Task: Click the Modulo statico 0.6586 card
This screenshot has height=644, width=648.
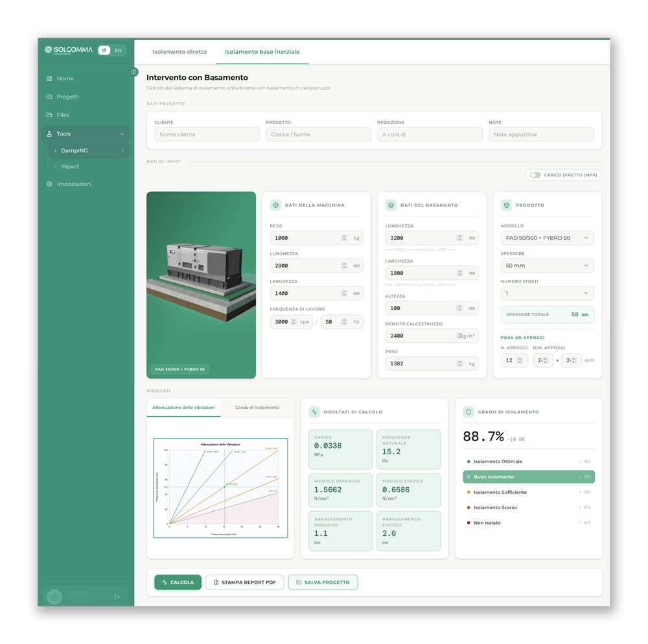Action: click(x=408, y=490)
